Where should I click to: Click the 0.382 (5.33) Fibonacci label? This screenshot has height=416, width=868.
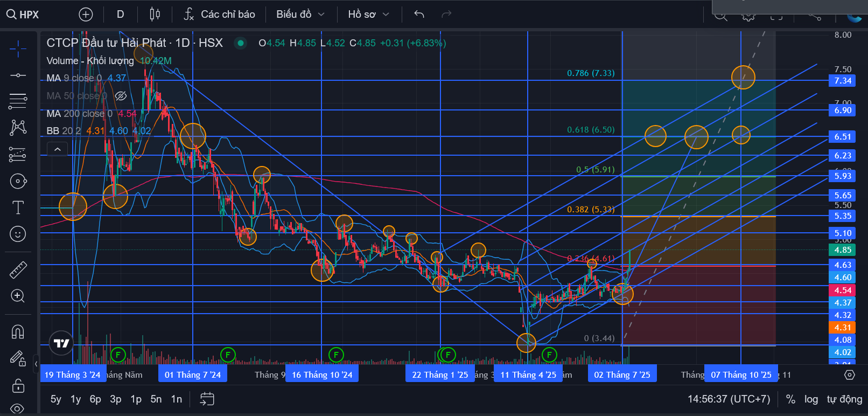coord(591,210)
